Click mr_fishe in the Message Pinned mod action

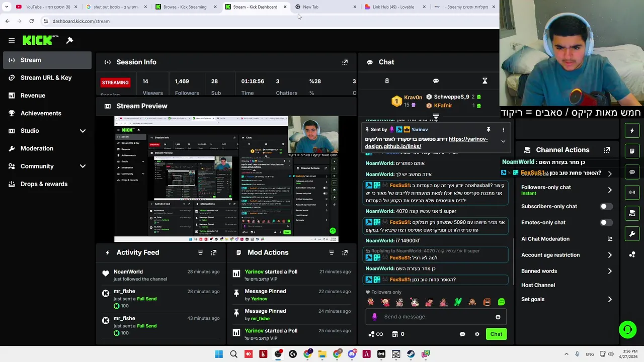click(260, 319)
